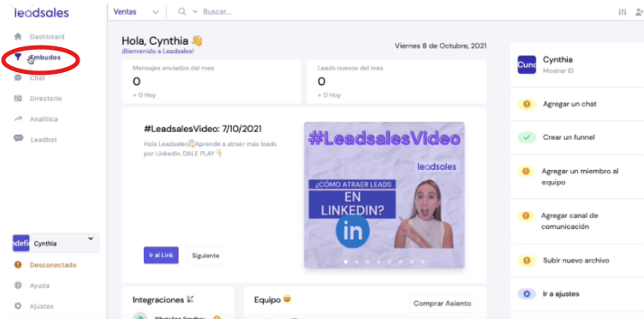The height and width of the screenshot is (319, 644).
Task: Click the Equipo heading
Action: (x=267, y=300)
